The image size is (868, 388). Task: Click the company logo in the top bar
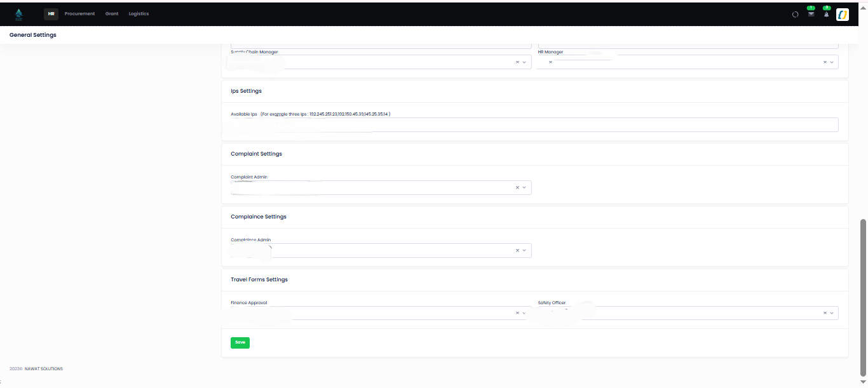[18, 13]
